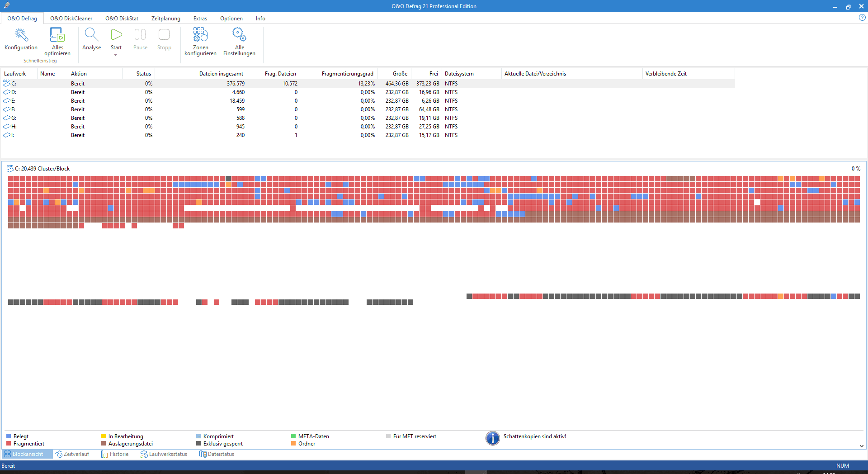Select the D: drive icon
Viewport: 868px width, 474px height.
[x=6, y=92]
